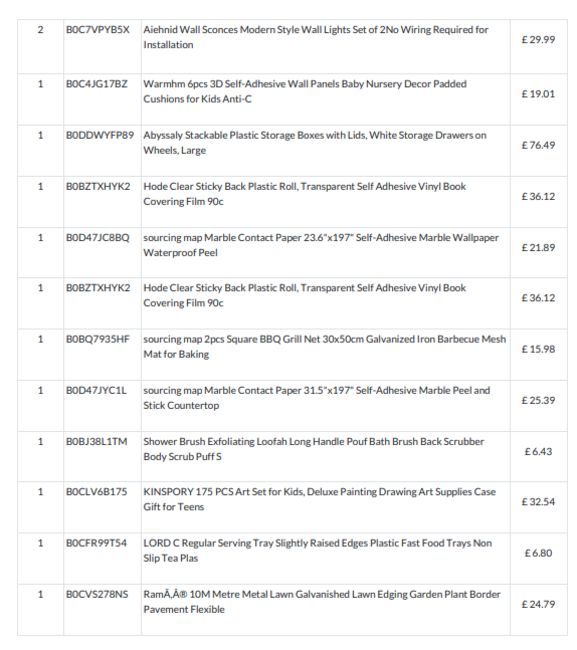Select the £ 25.39 price
The width and height of the screenshot is (577, 650).
[538, 401]
